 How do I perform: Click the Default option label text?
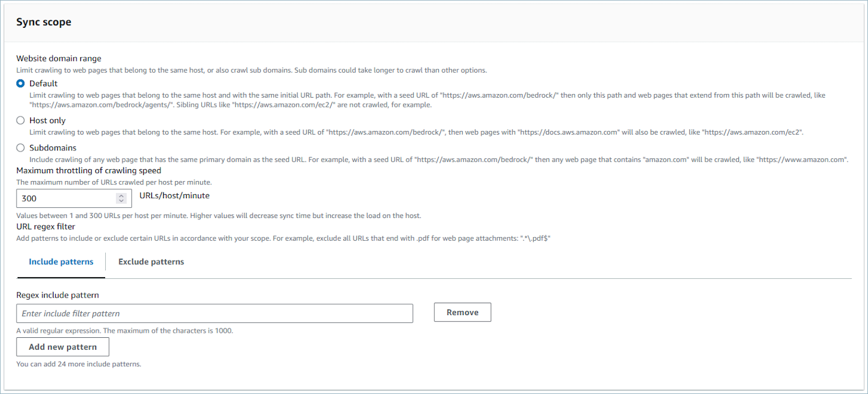[43, 83]
